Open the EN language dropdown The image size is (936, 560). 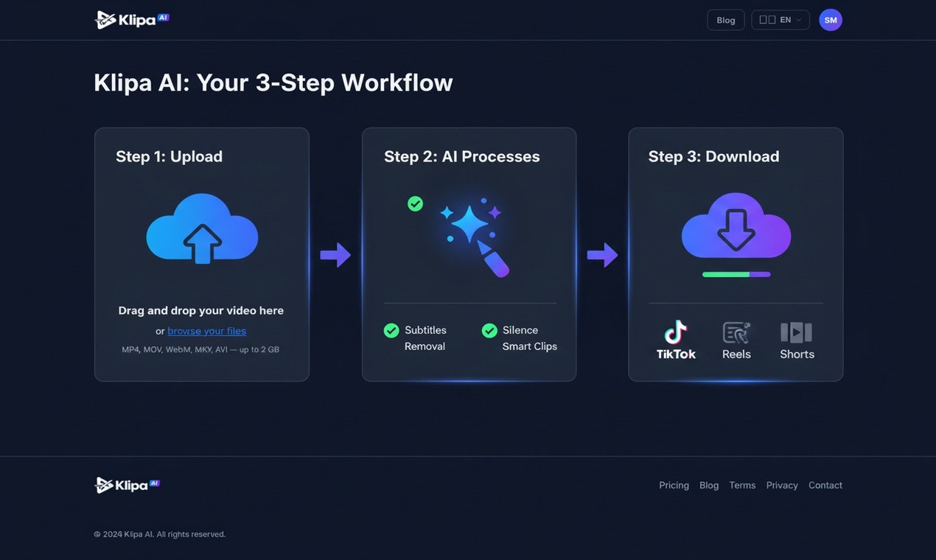click(780, 20)
